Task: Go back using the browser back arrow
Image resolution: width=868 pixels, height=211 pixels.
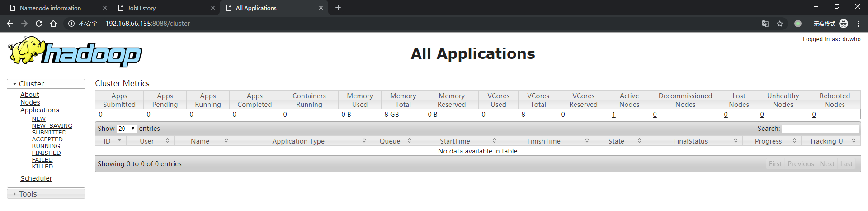Action: (10, 24)
